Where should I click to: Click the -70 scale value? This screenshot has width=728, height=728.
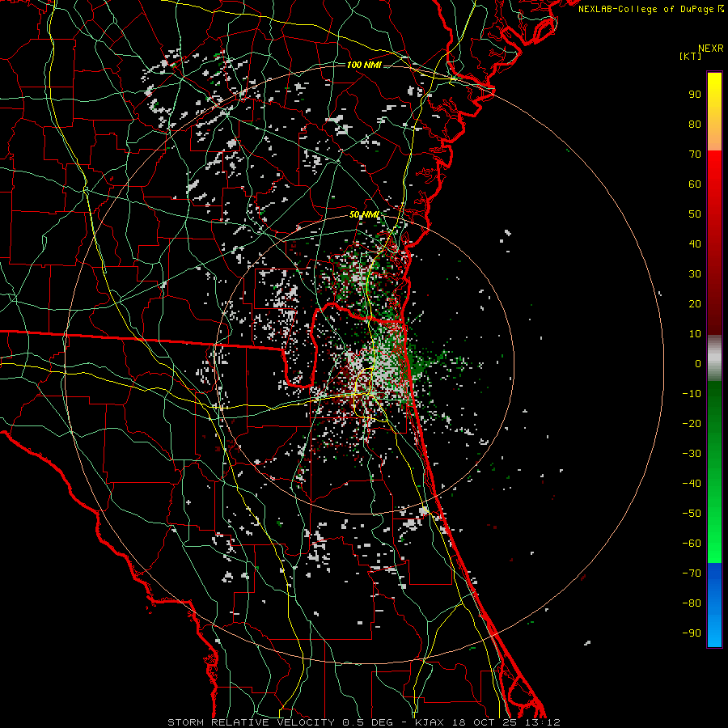[692, 574]
